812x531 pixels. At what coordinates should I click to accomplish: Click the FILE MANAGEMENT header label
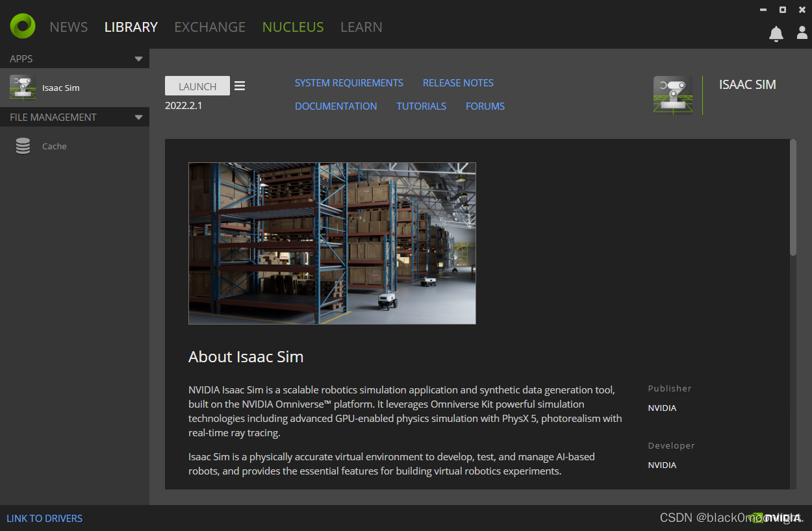click(53, 117)
